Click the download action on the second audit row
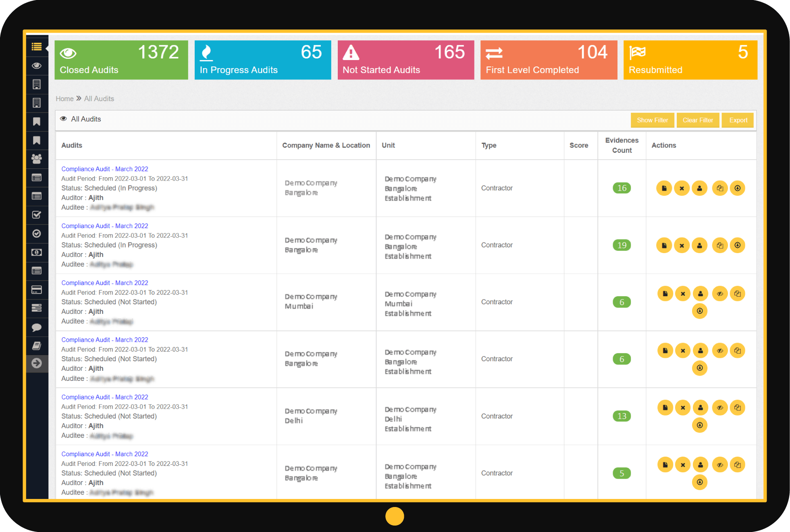 pos(738,245)
